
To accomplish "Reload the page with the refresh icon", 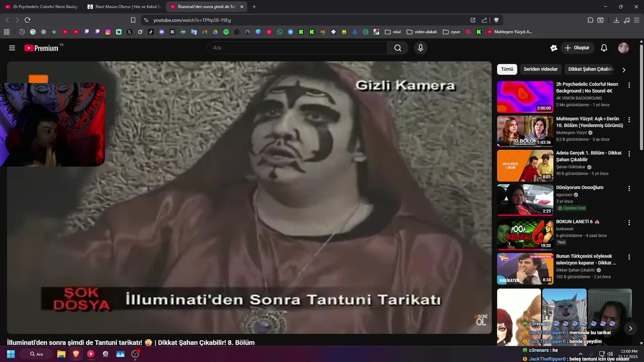I will coord(28,20).
